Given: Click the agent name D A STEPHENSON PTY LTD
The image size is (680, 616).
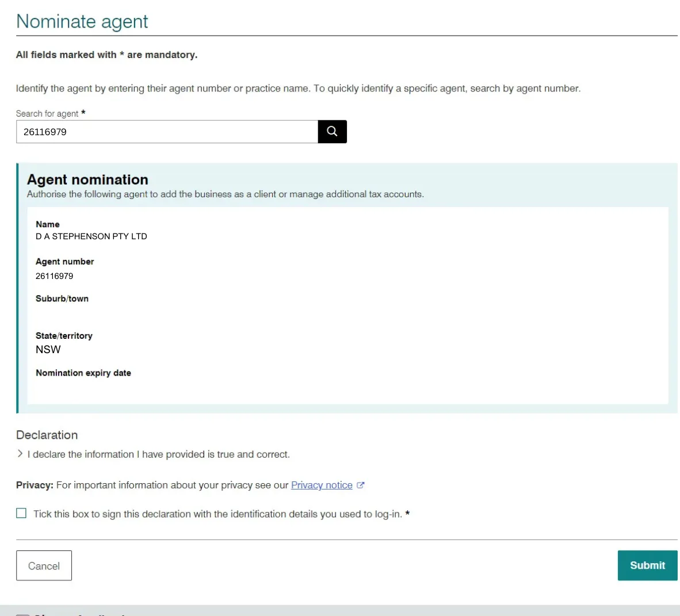Looking at the screenshot, I should click(x=91, y=236).
